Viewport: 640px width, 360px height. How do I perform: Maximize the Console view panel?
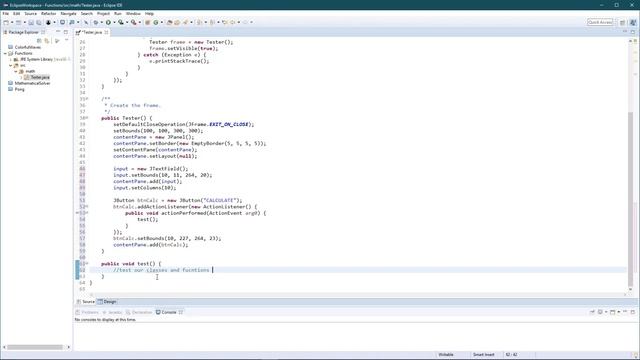[633, 312]
